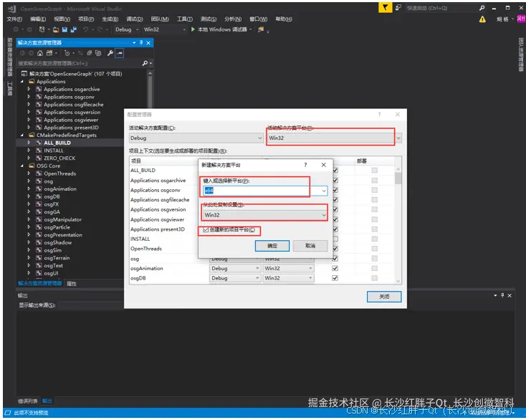Open the new platform x64 combo arrow
The width and height of the screenshot is (526, 420).
324,191
